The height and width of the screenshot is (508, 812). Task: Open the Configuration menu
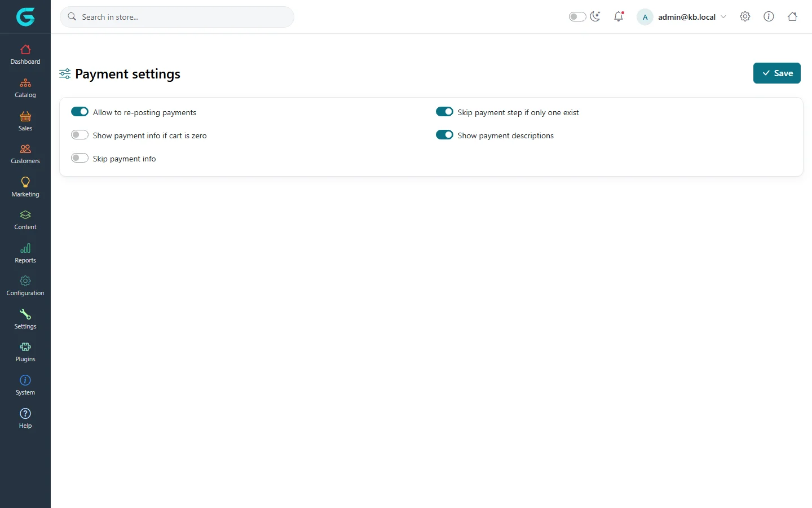click(x=25, y=286)
